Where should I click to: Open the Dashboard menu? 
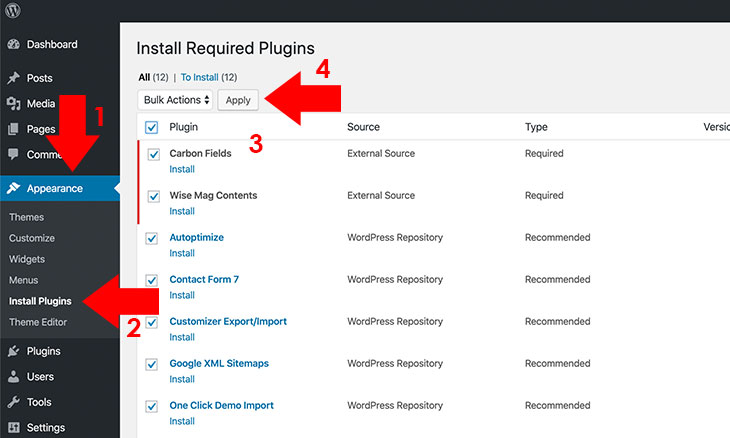point(52,44)
